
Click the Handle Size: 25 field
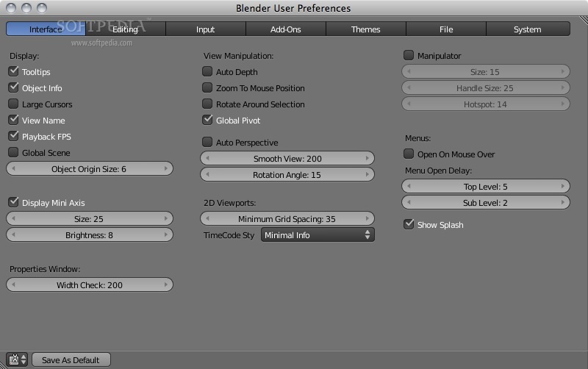486,87
